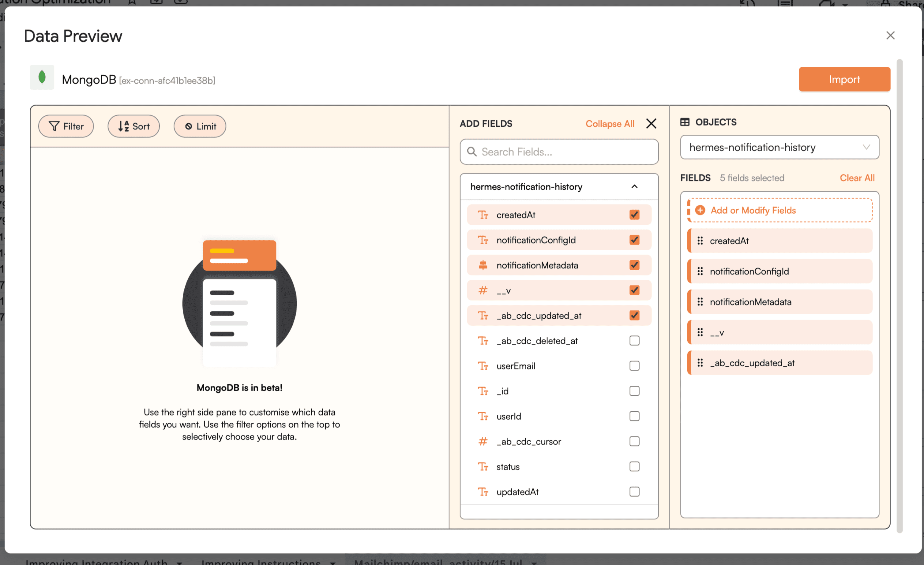
Task: Click the Limit button
Action: [x=200, y=126]
